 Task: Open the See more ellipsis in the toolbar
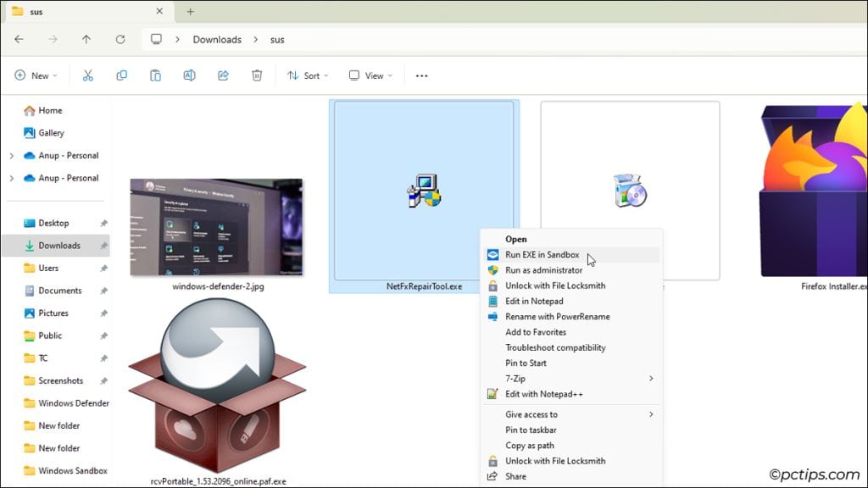pos(421,75)
